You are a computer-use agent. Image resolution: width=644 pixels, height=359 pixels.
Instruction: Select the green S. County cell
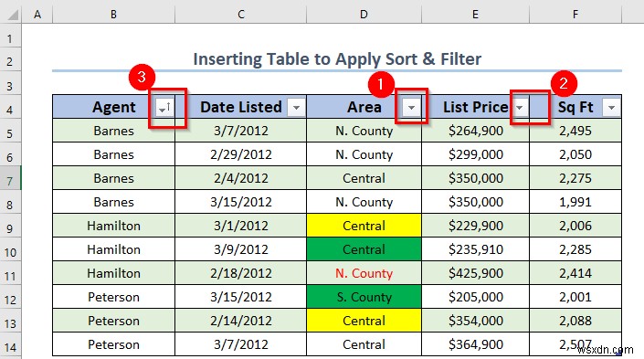pyautogui.click(x=364, y=297)
